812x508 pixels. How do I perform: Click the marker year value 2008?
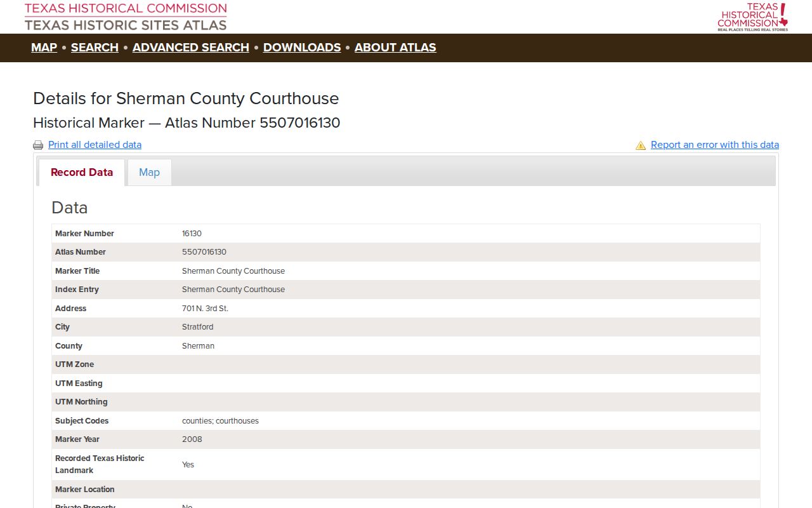click(x=192, y=439)
